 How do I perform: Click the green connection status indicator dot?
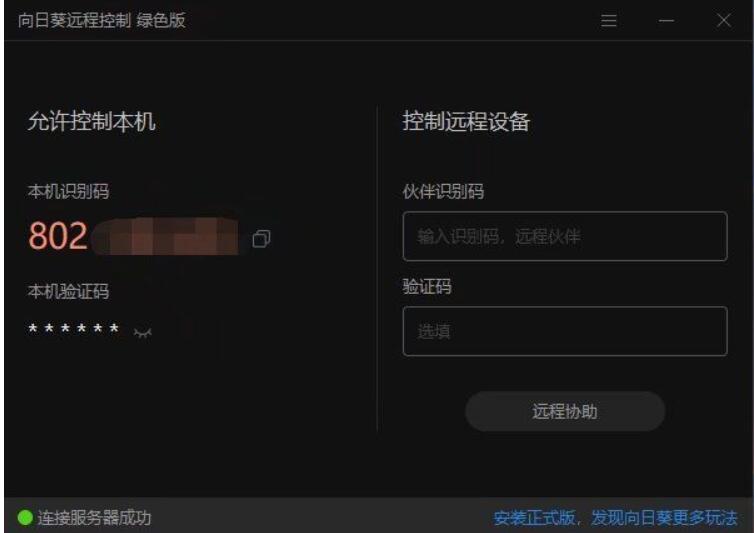pyautogui.click(x=25, y=518)
